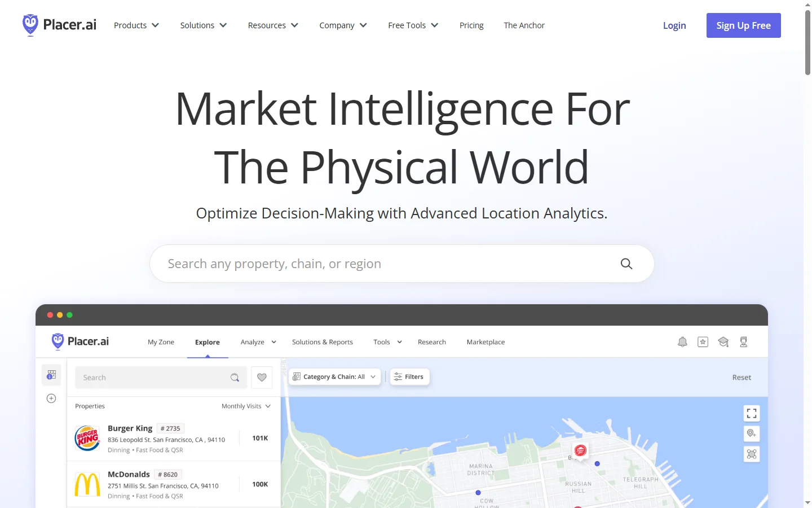Click the Sign Up Free button
This screenshot has height=508, width=812.
743,25
